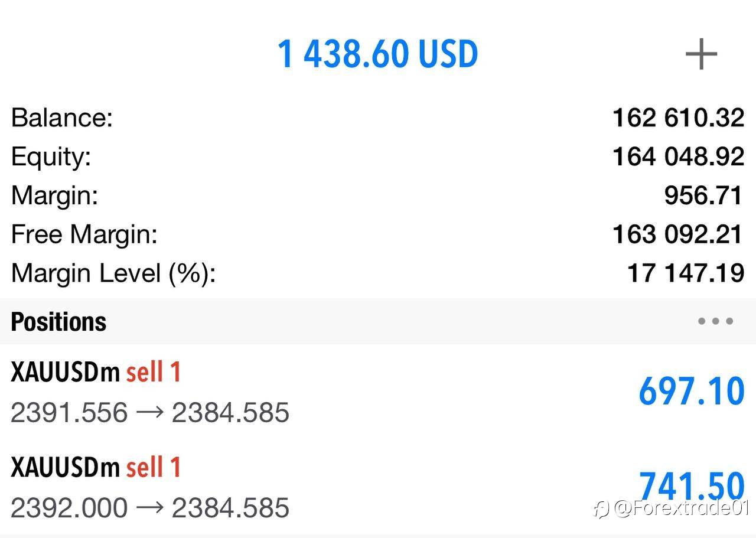This screenshot has width=756, height=538.
Task: Tap the balance amount 162 610.32
Action: 678,118
